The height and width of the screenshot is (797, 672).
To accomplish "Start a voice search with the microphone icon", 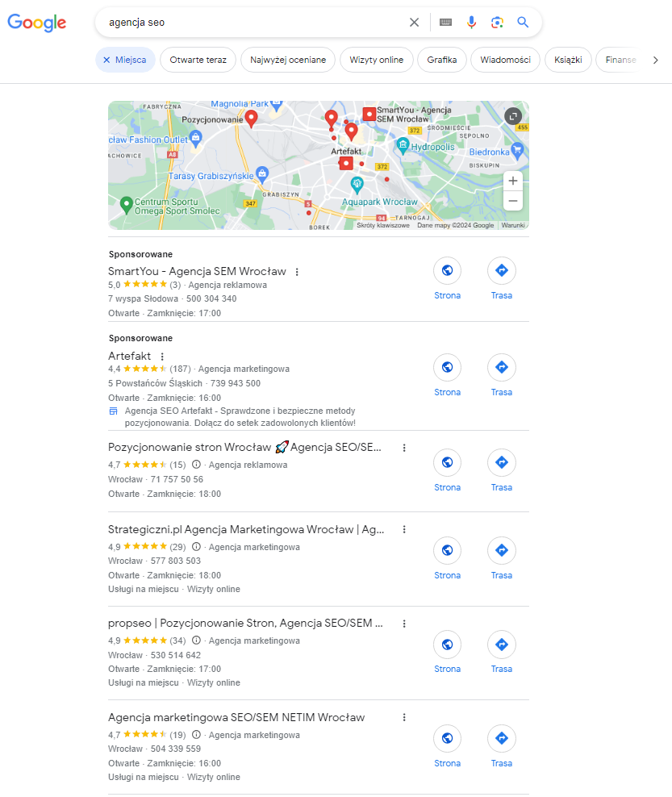I will pos(471,23).
